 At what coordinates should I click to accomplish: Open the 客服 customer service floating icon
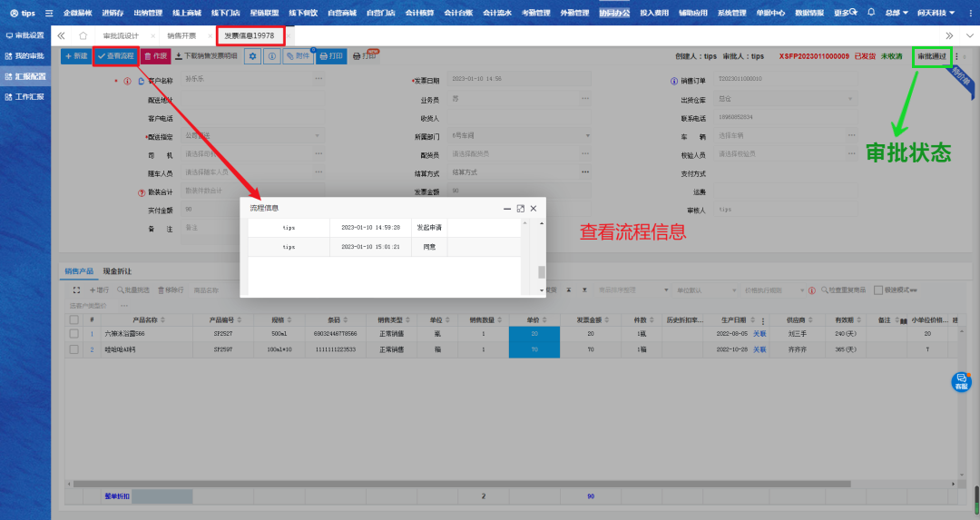coord(960,382)
